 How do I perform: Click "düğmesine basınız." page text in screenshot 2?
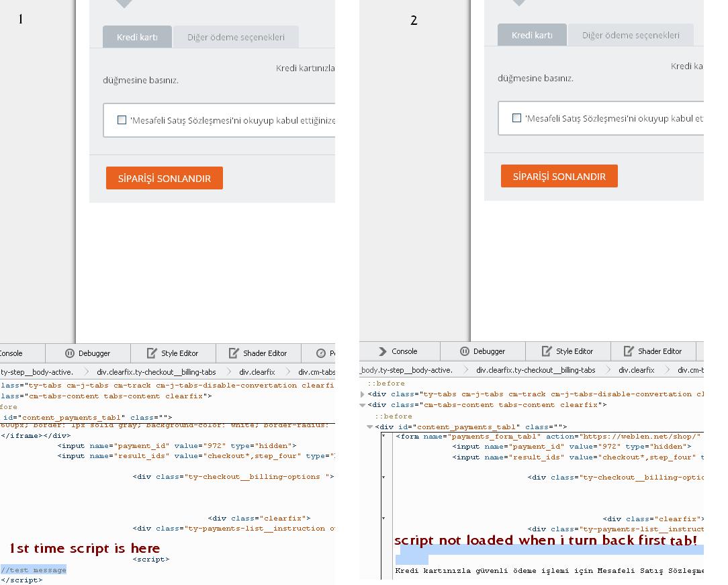pos(535,79)
